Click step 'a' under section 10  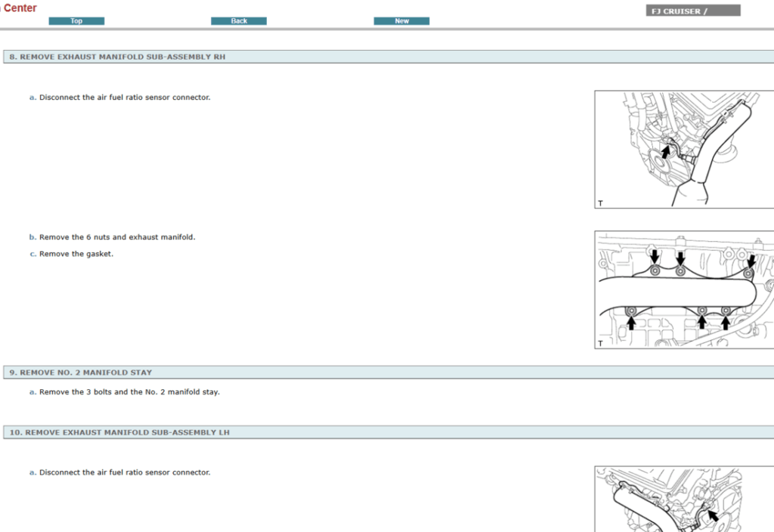coord(121,472)
